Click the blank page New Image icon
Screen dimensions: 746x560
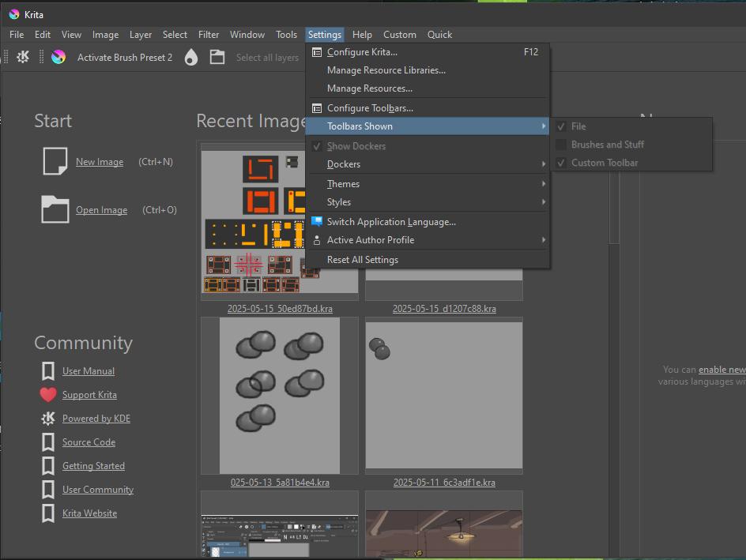(x=55, y=161)
